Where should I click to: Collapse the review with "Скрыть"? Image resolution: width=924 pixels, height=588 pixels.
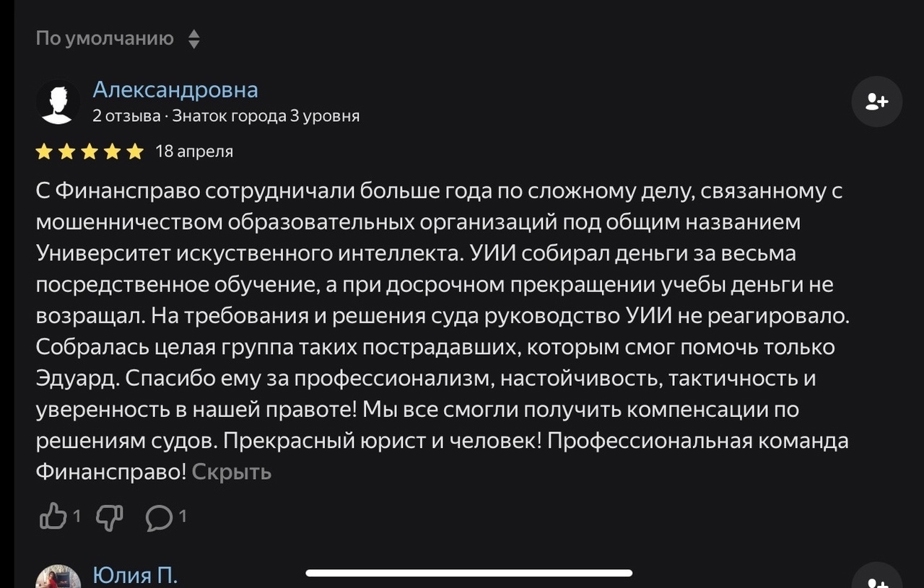(x=232, y=472)
